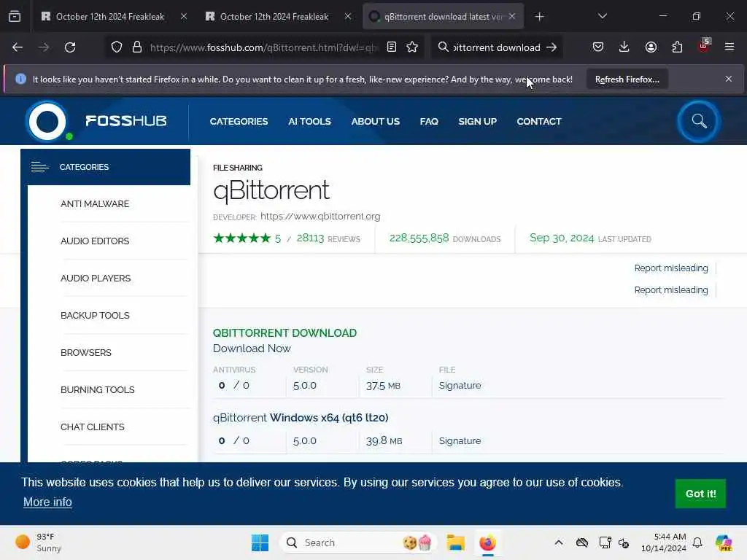
Task: Switch to second October 12th 2024 Freakleak tab
Action: [274, 17]
